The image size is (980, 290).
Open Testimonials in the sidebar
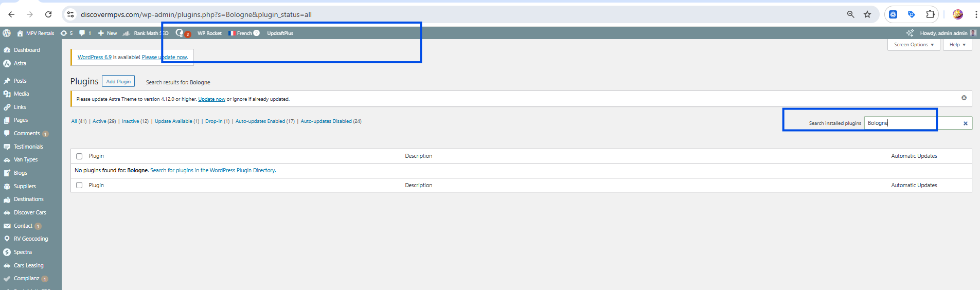point(28,147)
